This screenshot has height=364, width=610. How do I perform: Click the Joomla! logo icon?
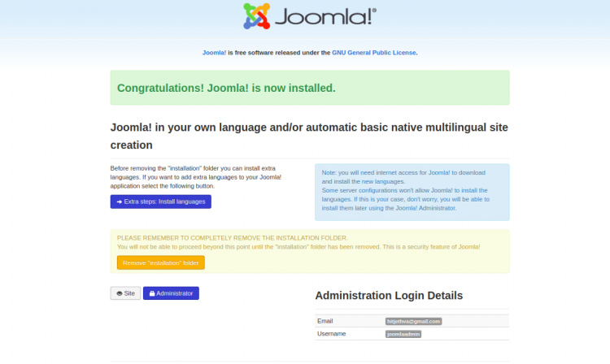(256, 16)
